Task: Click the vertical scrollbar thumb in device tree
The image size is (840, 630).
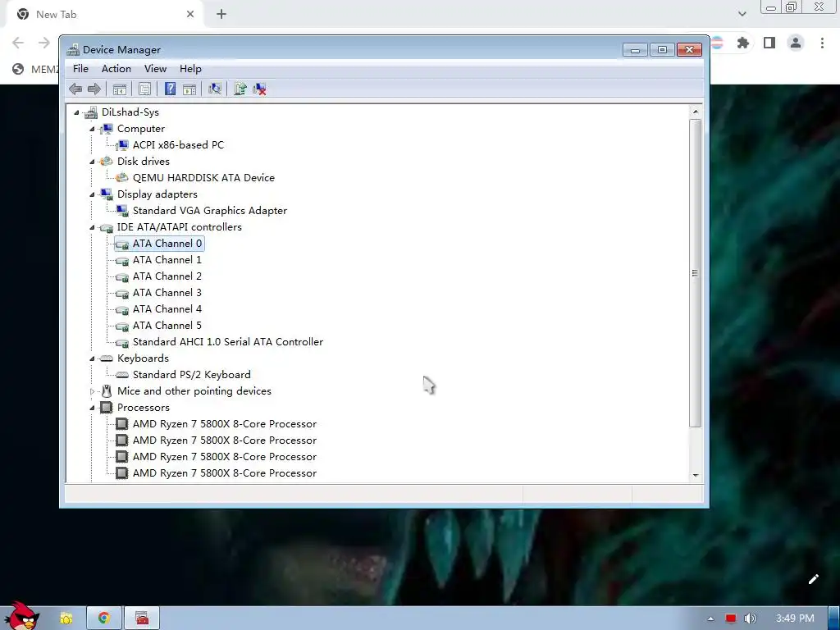Action: (x=696, y=273)
